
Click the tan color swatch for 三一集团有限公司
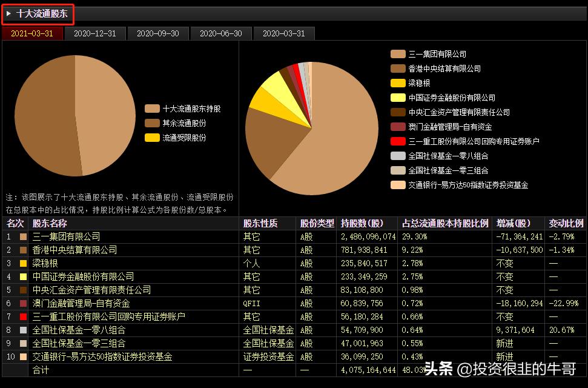[x=398, y=53]
